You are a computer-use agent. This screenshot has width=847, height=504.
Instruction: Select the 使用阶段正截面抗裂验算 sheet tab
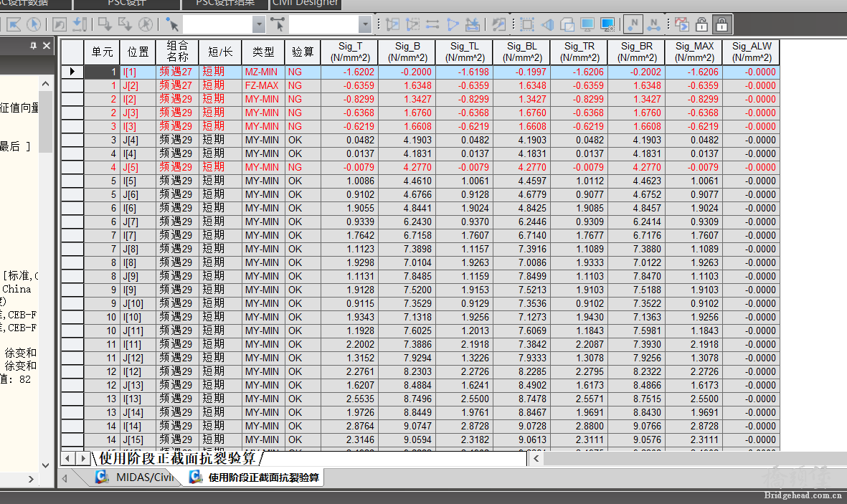pyautogui.click(x=177, y=459)
